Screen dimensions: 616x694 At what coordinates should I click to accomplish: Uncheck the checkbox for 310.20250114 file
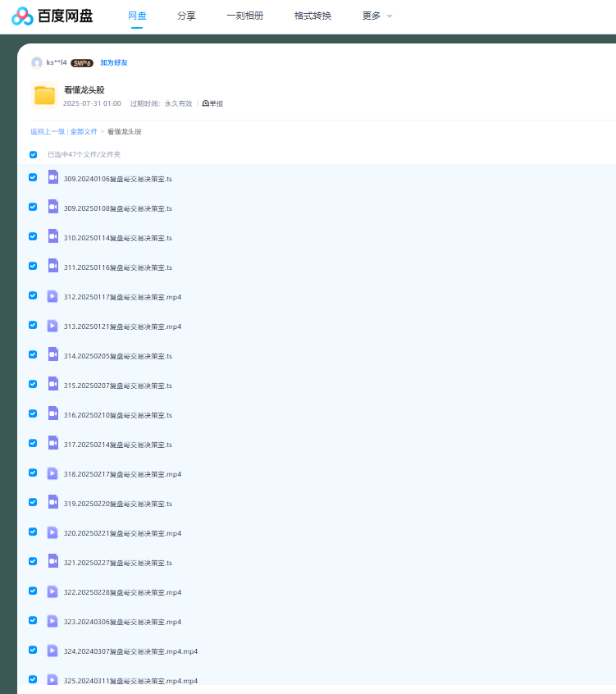click(33, 236)
